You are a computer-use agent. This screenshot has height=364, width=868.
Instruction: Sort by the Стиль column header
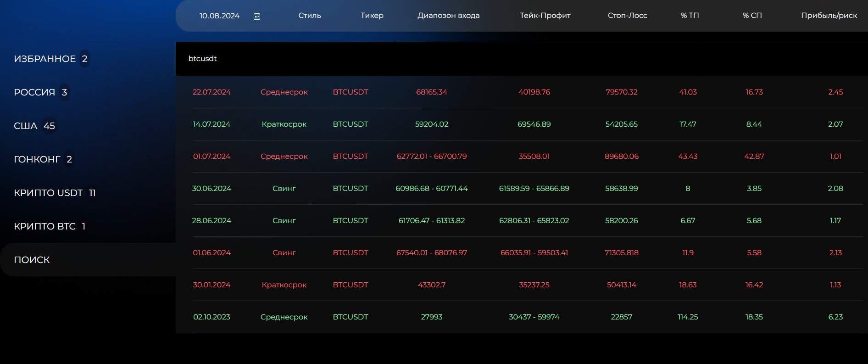310,16
